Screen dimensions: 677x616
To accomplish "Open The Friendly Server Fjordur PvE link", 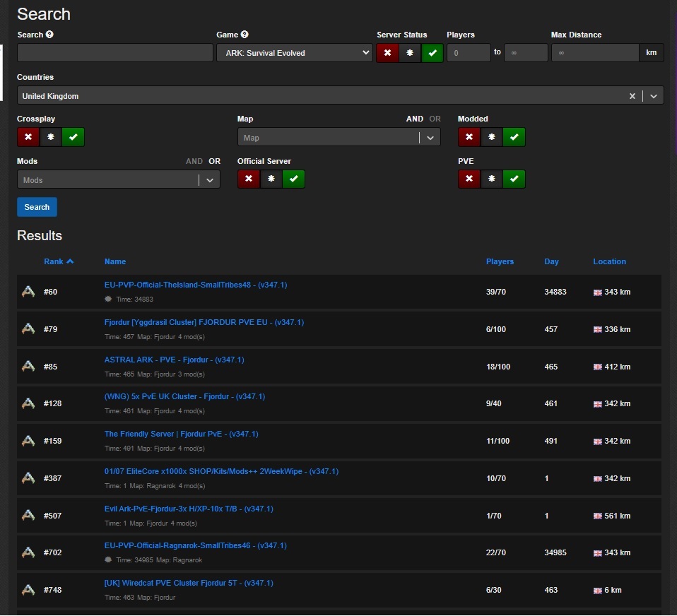I will tap(182, 434).
